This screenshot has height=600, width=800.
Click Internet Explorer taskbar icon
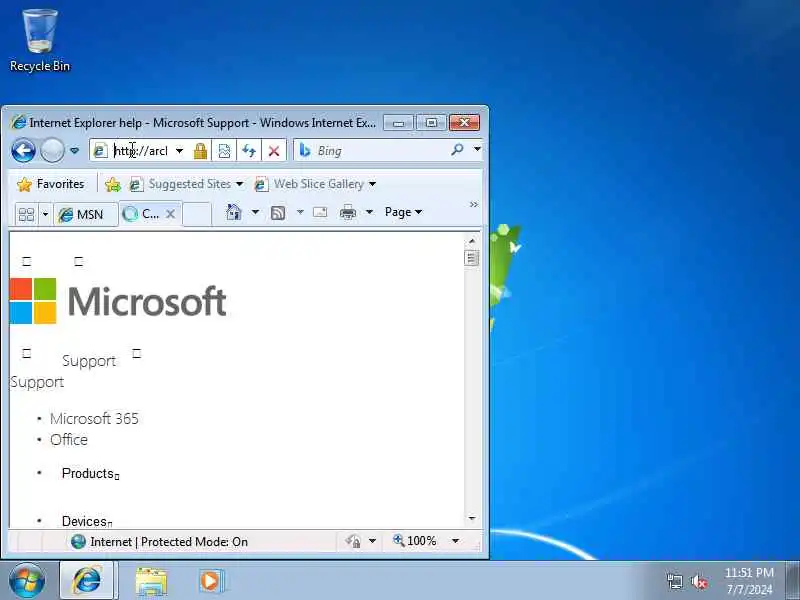coord(87,581)
